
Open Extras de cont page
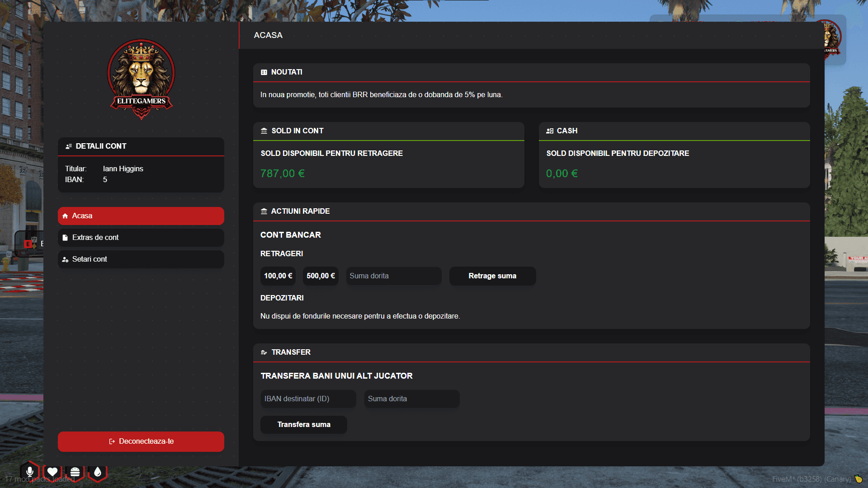point(141,238)
